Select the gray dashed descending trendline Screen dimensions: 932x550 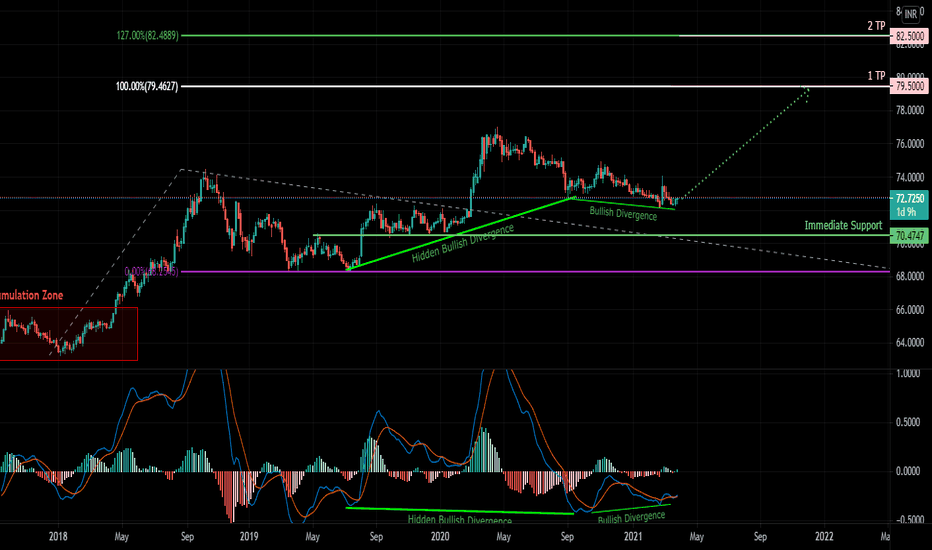(535, 217)
